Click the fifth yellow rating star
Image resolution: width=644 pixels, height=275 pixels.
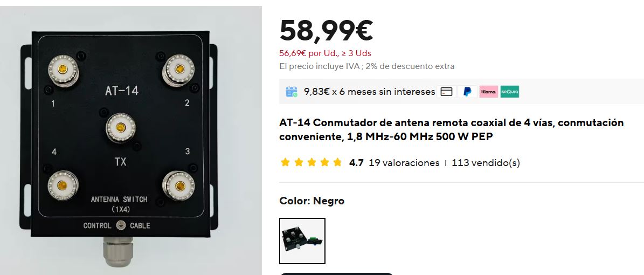pyautogui.click(x=337, y=162)
